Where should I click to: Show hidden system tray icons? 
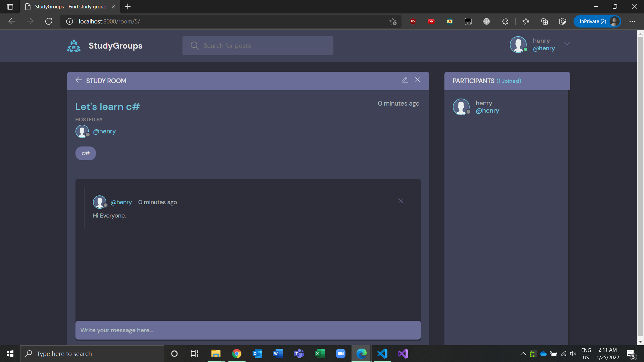point(523,354)
